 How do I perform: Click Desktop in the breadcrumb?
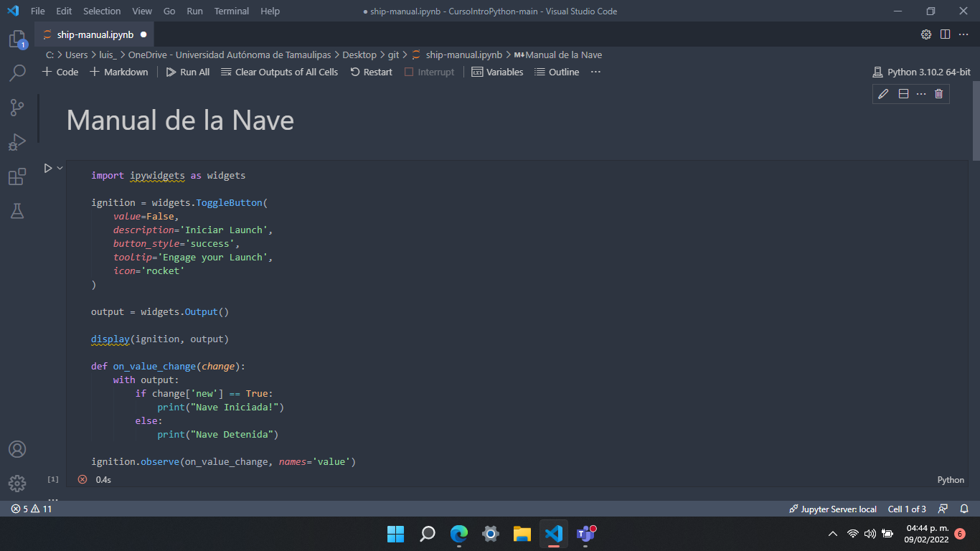[x=359, y=55]
